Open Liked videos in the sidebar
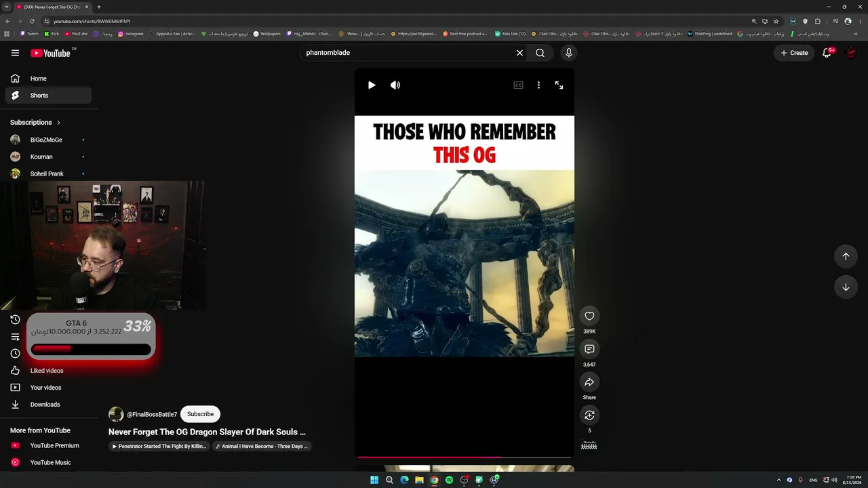 47,371
